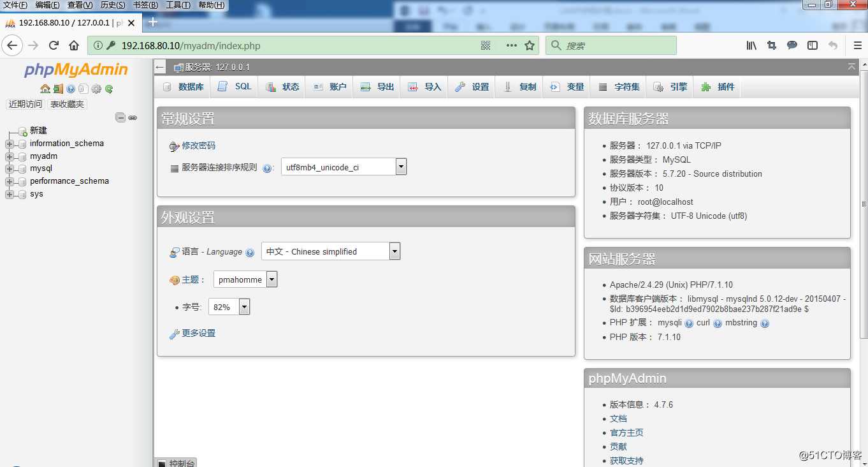Go to phpMyAdmin home via house icon
Image resolution: width=868 pixels, height=467 pixels.
coord(45,89)
